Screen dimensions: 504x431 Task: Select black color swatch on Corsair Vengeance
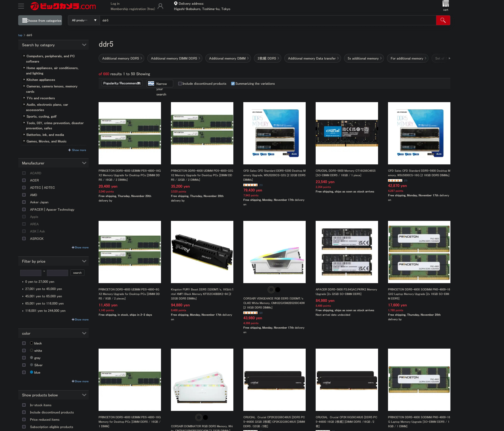pyautogui.click(x=278, y=289)
